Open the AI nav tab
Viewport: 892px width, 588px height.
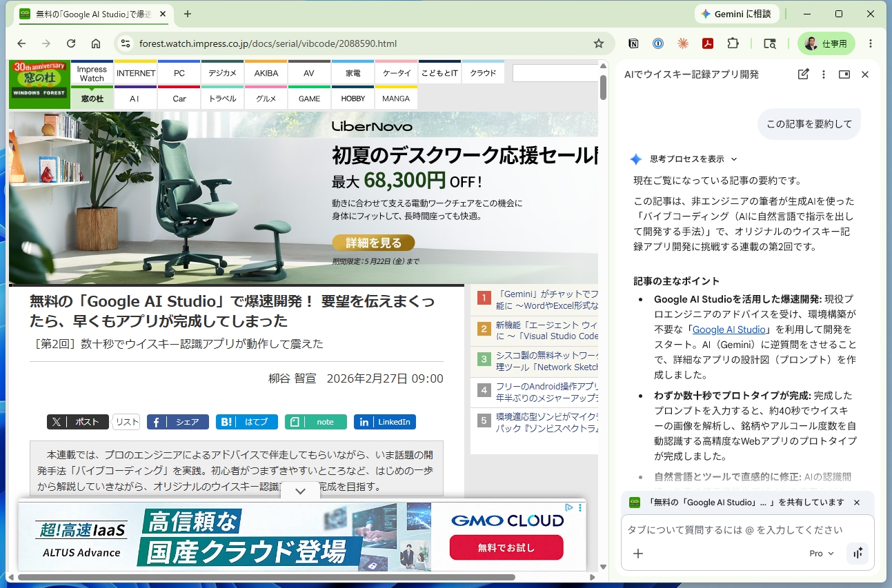tap(135, 99)
